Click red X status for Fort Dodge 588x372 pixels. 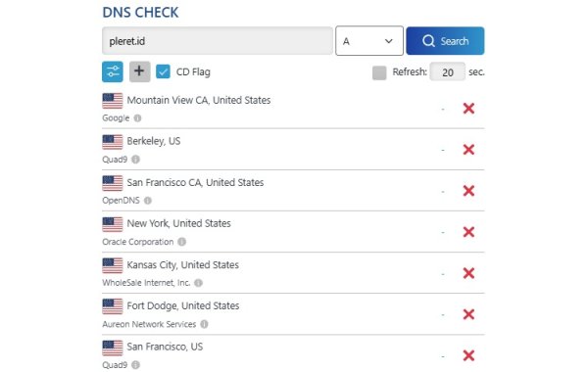[x=468, y=314]
